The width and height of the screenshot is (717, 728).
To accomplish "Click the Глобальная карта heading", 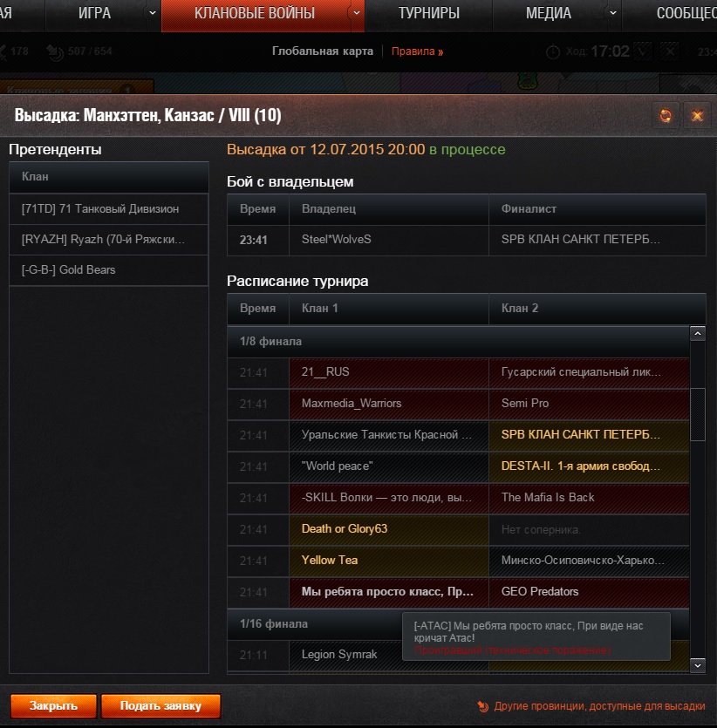I will (322, 51).
